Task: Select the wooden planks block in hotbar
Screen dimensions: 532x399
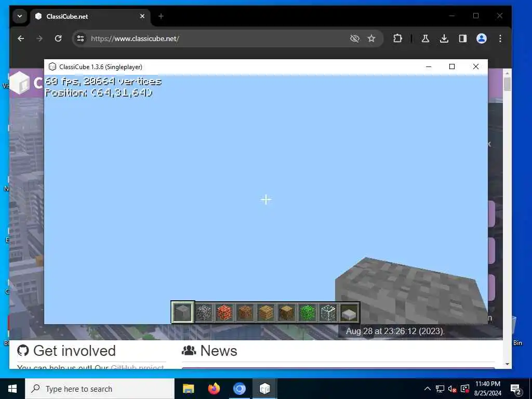Action: point(265,312)
